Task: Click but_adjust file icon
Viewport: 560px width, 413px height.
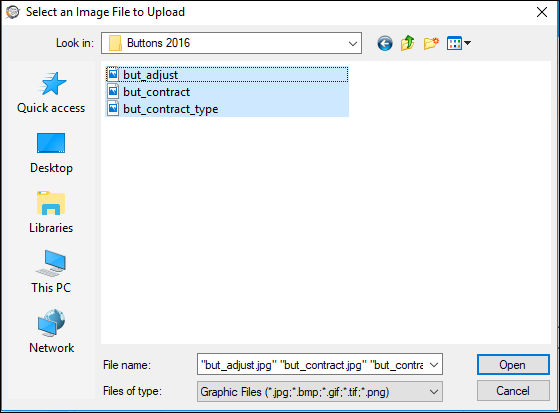Action: pyautogui.click(x=113, y=74)
